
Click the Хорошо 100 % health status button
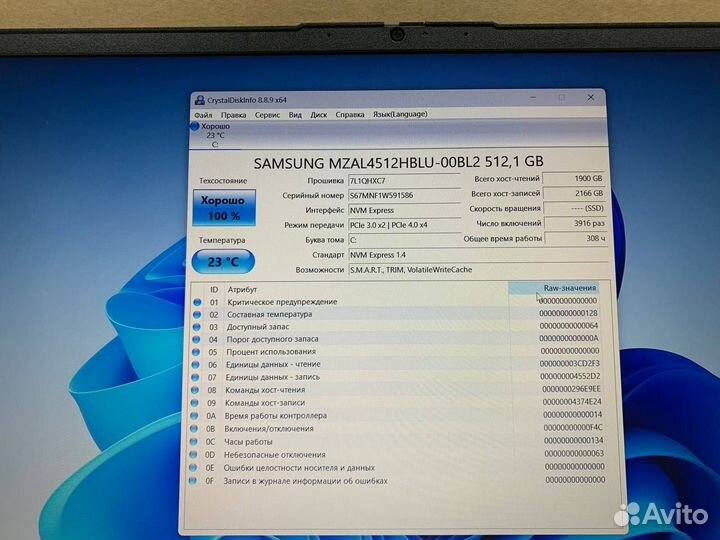click(224, 208)
